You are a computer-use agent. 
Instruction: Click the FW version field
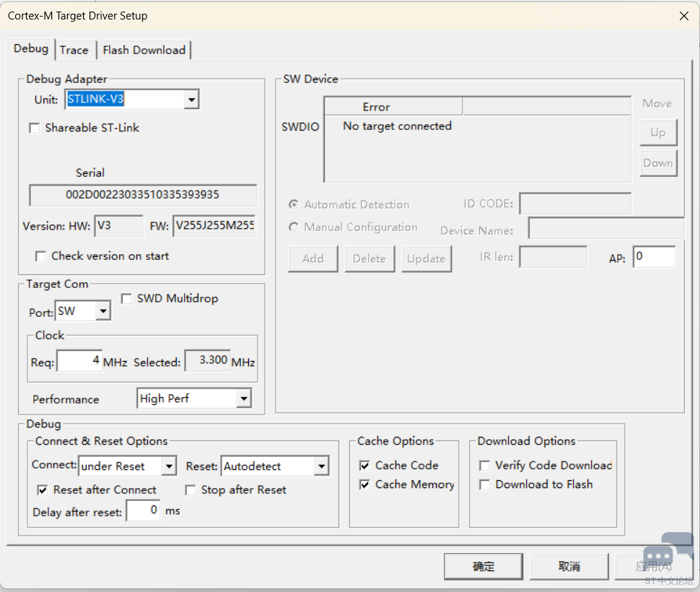[x=214, y=226]
